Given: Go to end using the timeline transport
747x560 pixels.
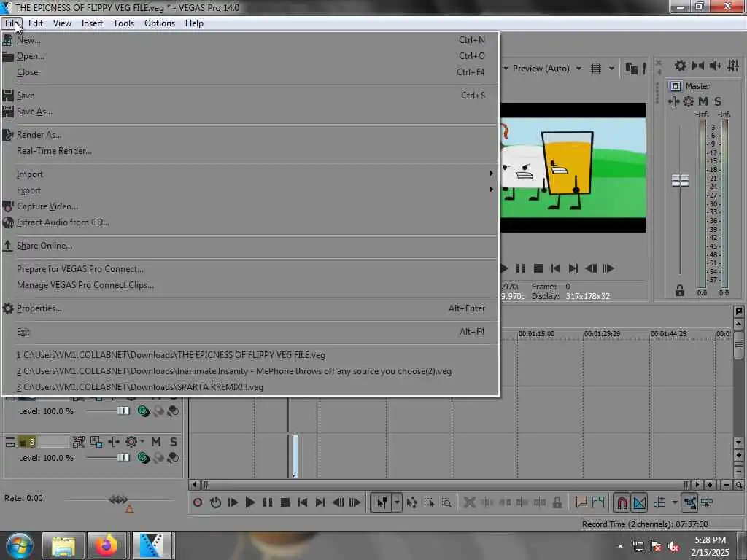Looking at the screenshot, I should click(320, 502).
